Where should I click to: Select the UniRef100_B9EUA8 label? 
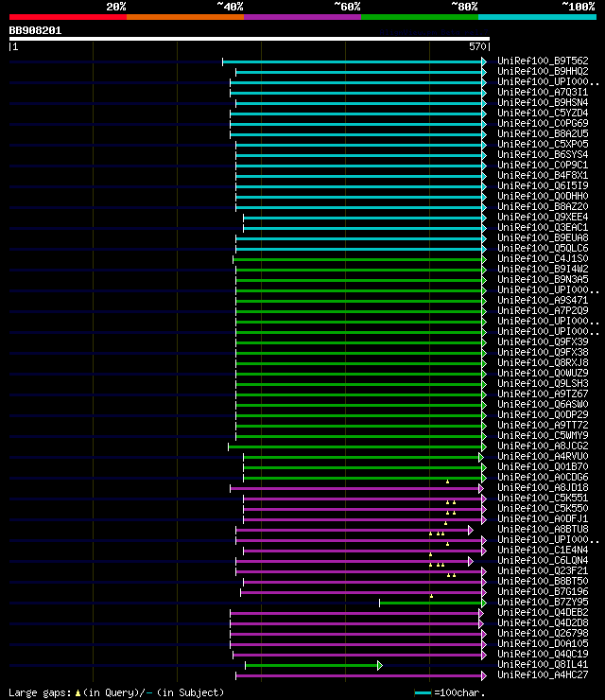click(543, 237)
